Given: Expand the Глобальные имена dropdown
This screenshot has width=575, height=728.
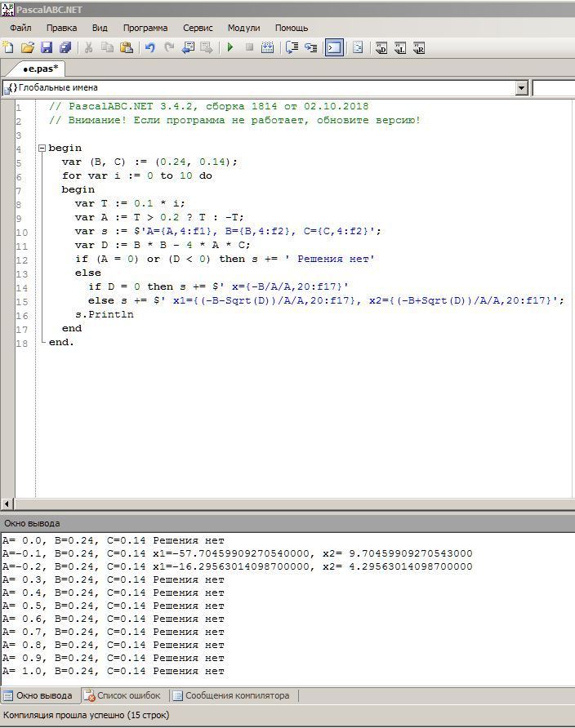Looking at the screenshot, I should [x=522, y=88].
